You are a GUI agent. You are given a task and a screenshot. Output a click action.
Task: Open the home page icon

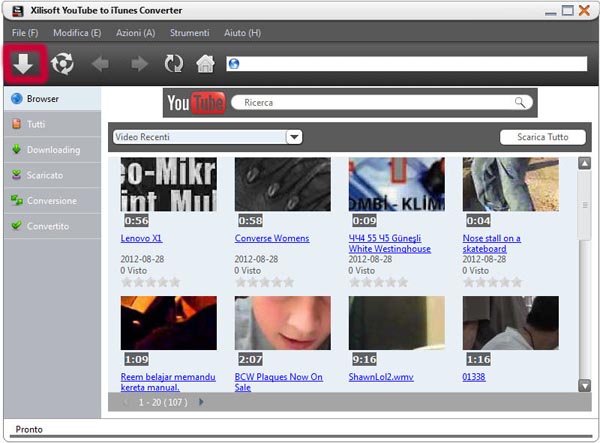tap(205, 64)
